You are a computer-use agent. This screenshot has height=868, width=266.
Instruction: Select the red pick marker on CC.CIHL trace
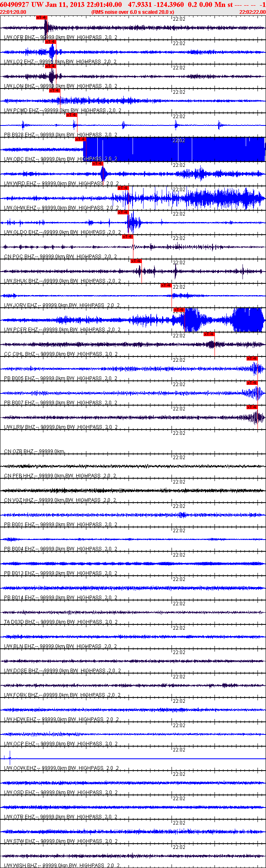click(209, 334)
